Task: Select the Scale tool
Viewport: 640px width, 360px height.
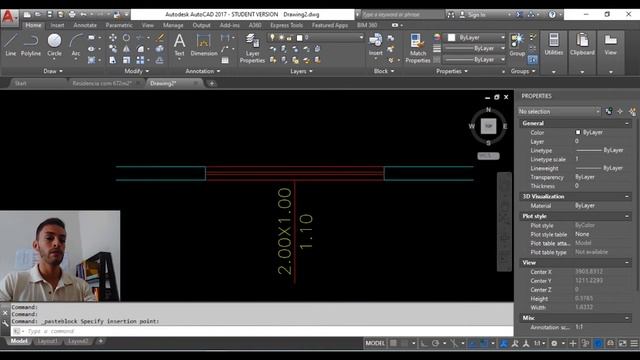Action: coord(127,60)
